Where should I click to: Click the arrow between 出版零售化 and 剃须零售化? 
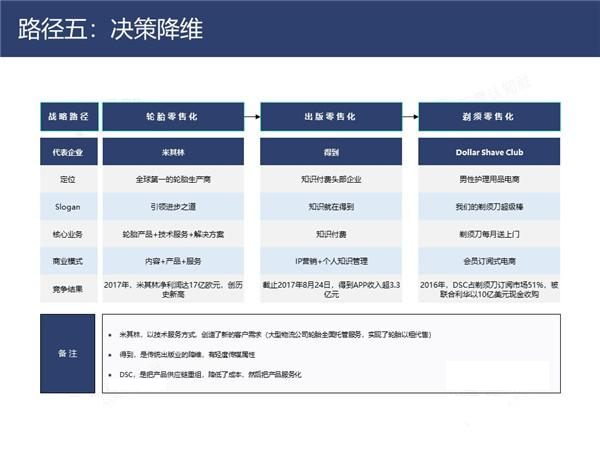[x=411, y=117]
